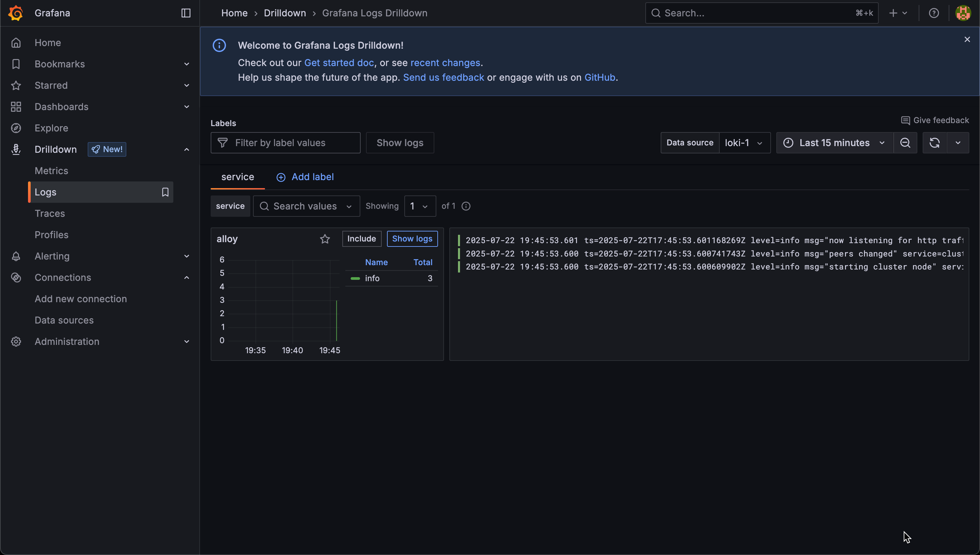Click the top Search field
This screenshot has height=555, width=980.
click(762, 13)
